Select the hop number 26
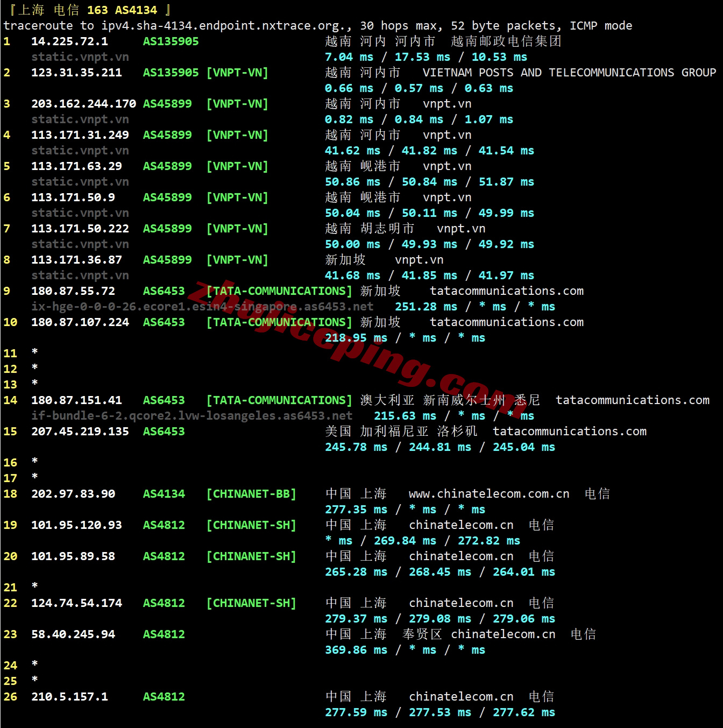The height and width of the screenshot is (728, 723). click(x=10, y=697)
